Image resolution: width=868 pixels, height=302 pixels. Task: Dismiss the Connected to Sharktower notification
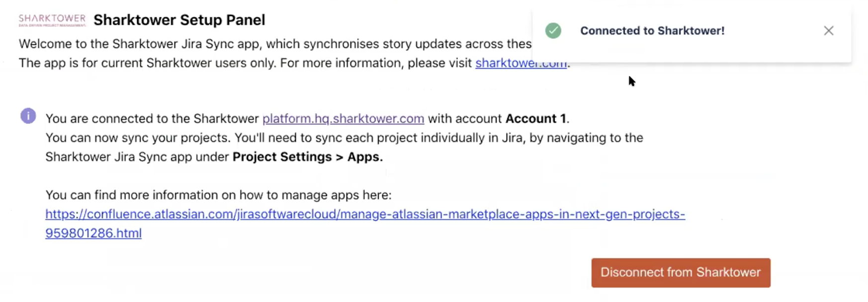tap(828, 31)
